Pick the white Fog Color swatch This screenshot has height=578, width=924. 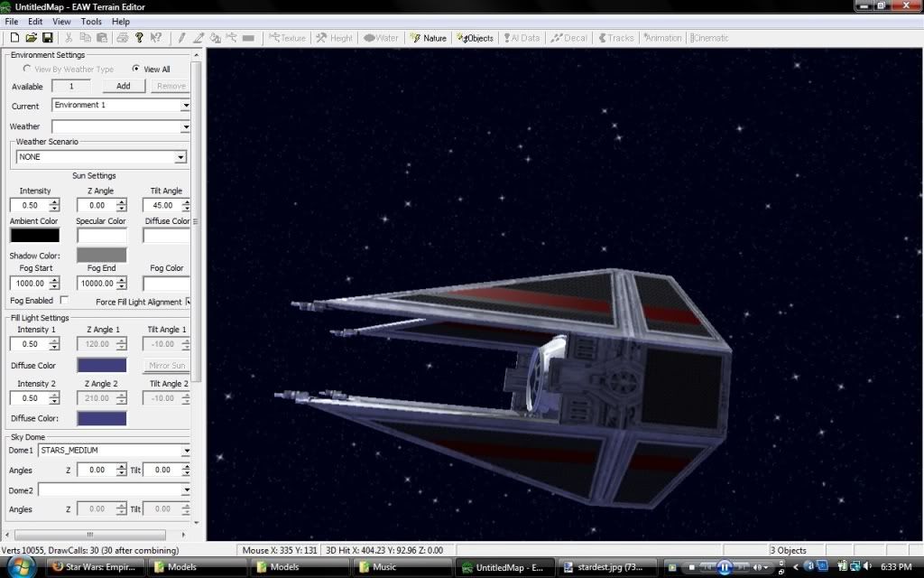pos(167,283)
